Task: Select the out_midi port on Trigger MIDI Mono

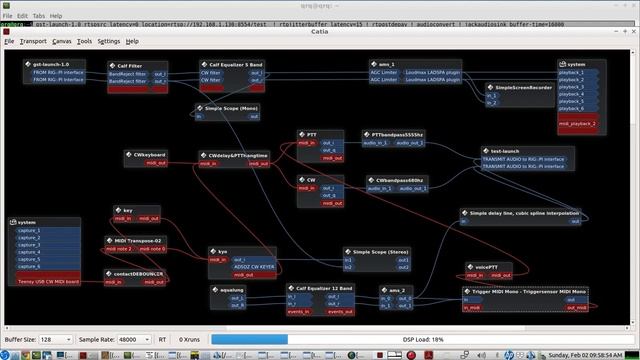Action: click(577, 307)
